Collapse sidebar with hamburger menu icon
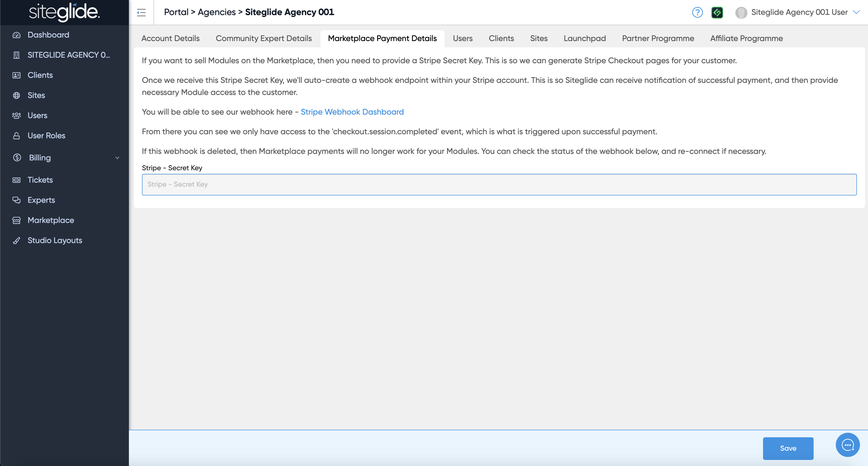This screenshot has height=466, width=868. click(141, 13)
